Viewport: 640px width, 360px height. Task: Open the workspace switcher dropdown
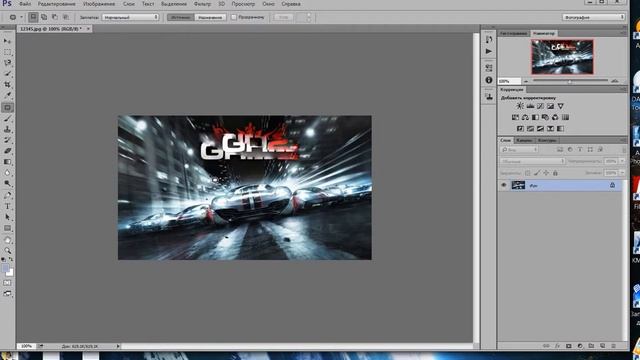(593, 17)
